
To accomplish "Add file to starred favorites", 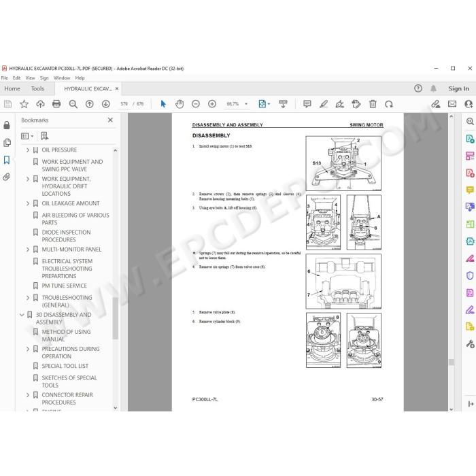I will click(x=24, y=104).
